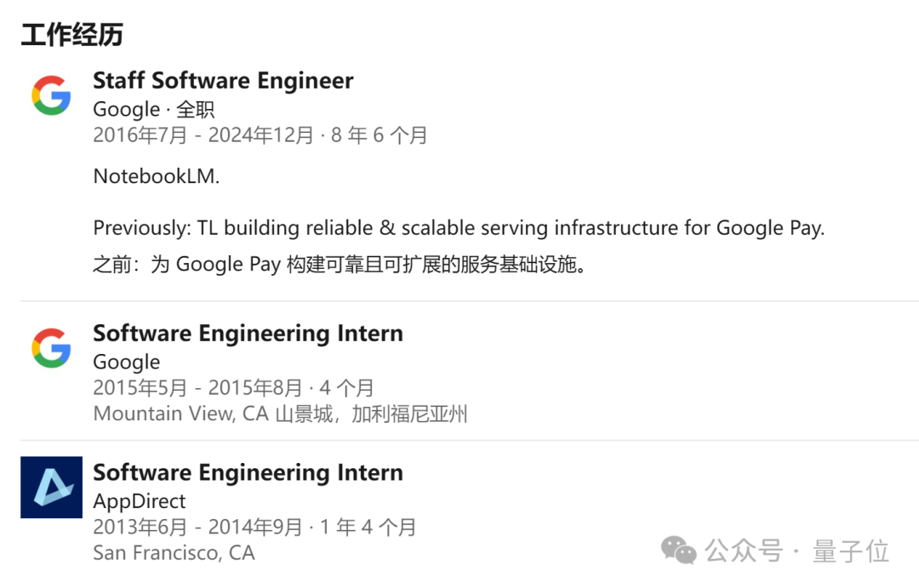
Task: Select the Google Software Engineering Intern title
Action: pos(248,334)
